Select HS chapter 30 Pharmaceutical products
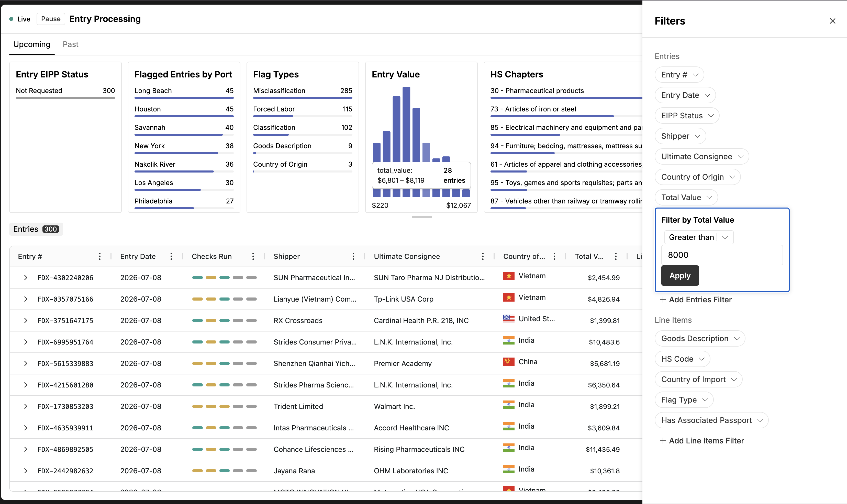 point(566,93)
